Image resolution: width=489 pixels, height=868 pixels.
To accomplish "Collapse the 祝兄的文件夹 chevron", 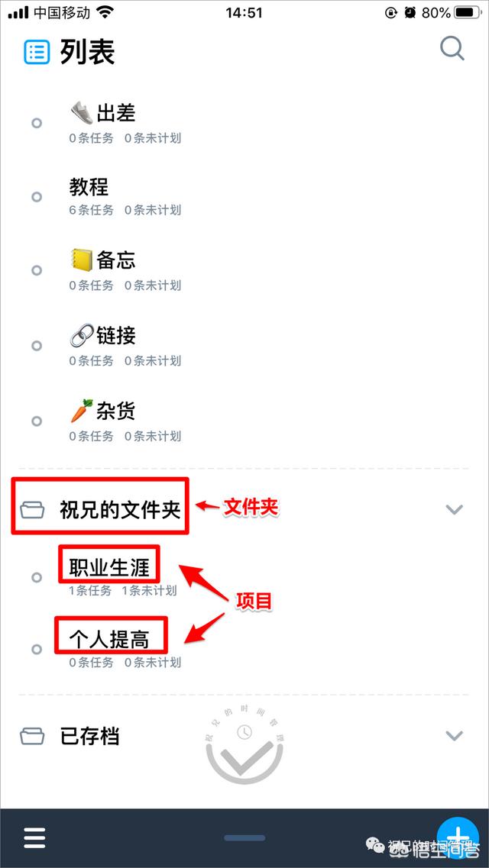I will click(x=454, y=510).
